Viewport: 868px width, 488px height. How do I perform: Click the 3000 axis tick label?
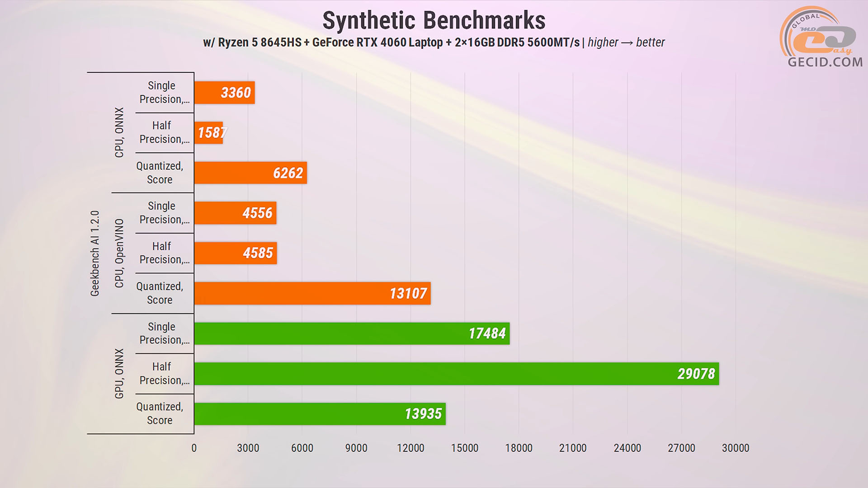point(248,448)
